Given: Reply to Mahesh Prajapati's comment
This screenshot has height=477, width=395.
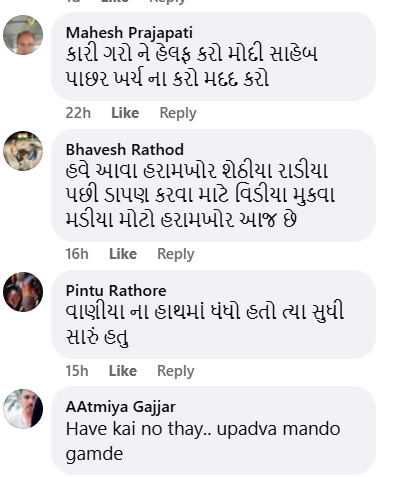Looking at the screenshot, I should coord(178,113).
